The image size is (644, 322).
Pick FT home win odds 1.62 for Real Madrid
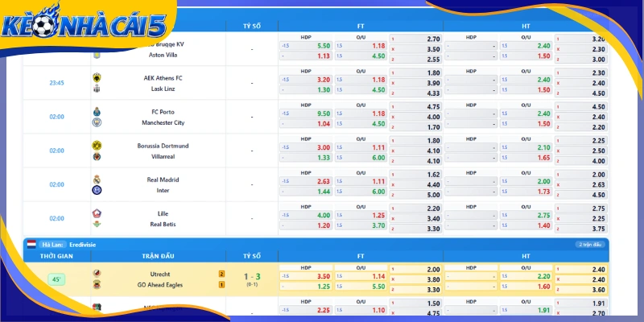(x=415, y=175)
